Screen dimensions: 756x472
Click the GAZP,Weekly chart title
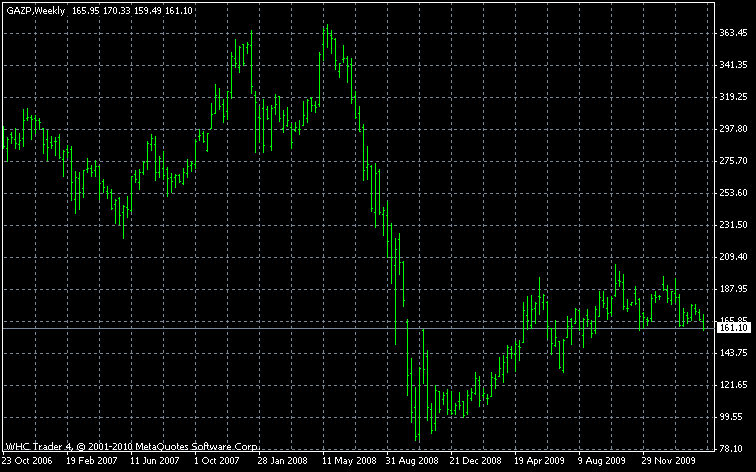click(x=34, y=10)
